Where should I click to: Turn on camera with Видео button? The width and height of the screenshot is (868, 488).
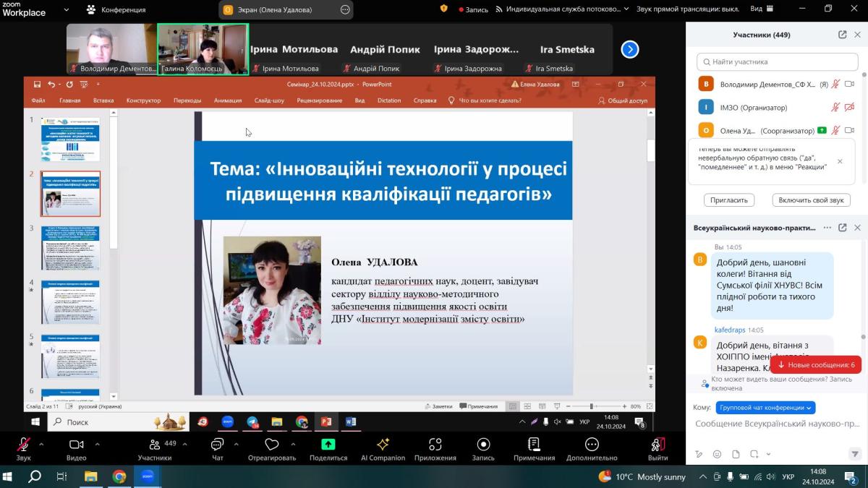(x=76, y=444)
